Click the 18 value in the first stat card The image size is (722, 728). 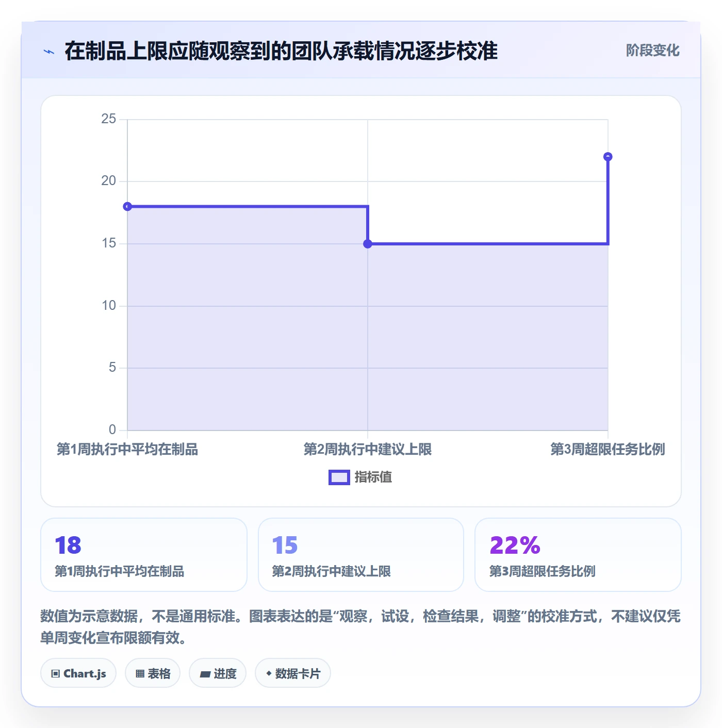[68, 545]
